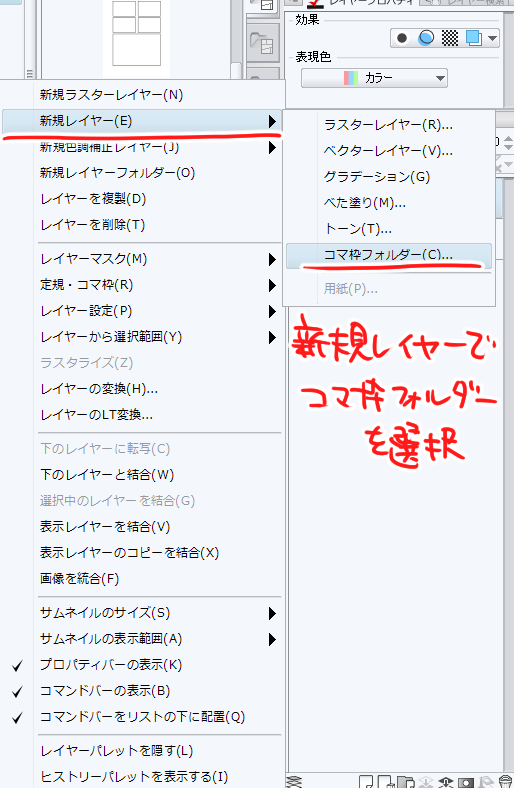Expand the レイヤーマスク(M) submenu
Viewport: 514px width, 788px height.
tap(144, 259)
